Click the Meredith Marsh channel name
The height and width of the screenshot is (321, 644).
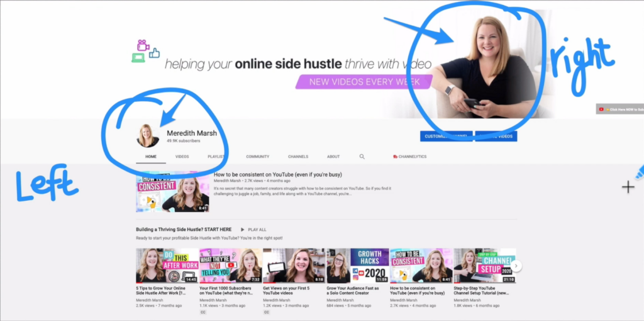tap(191, 133)
